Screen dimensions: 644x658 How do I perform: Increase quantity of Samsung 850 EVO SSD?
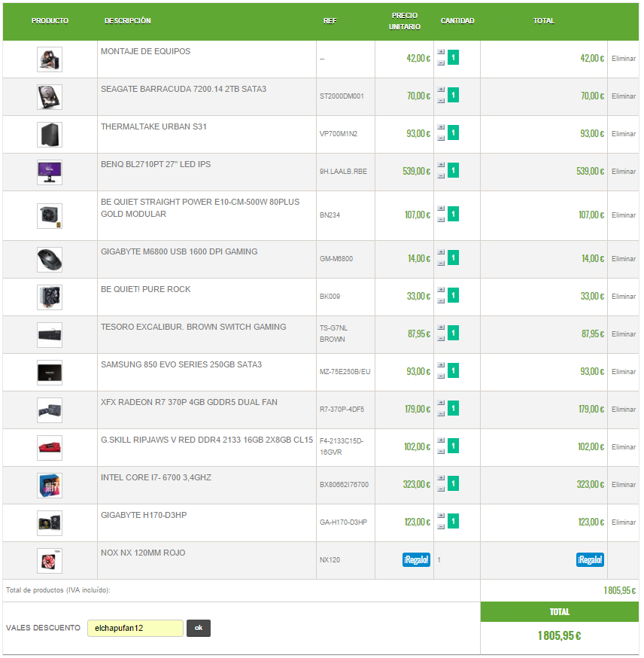click(441, 364)
